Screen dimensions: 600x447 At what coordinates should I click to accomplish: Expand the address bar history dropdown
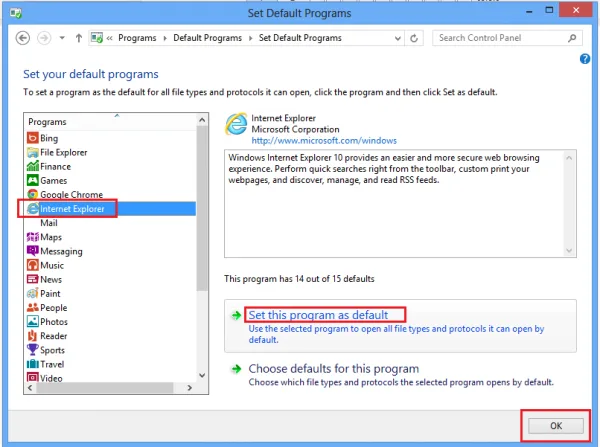click(x=398, y=38)
